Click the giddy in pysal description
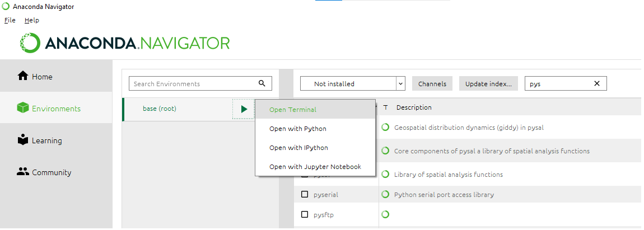 tap(469, 128)
